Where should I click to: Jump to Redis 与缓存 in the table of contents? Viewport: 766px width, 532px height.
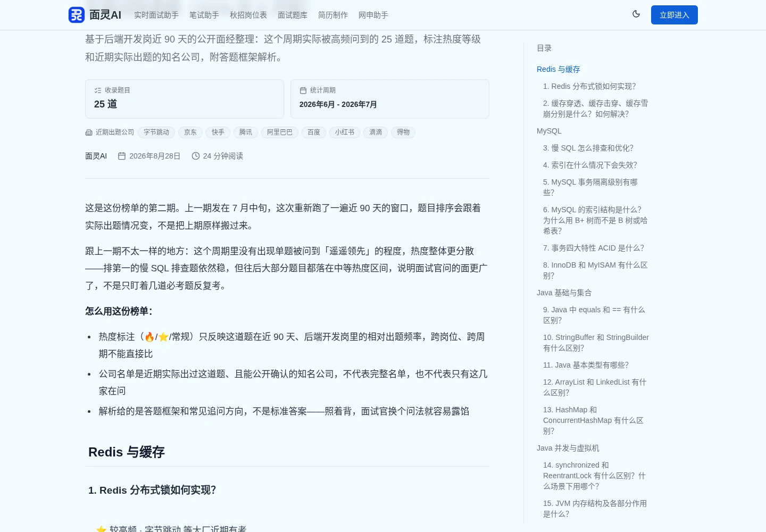pyautogui.click(x=559, y=69)
